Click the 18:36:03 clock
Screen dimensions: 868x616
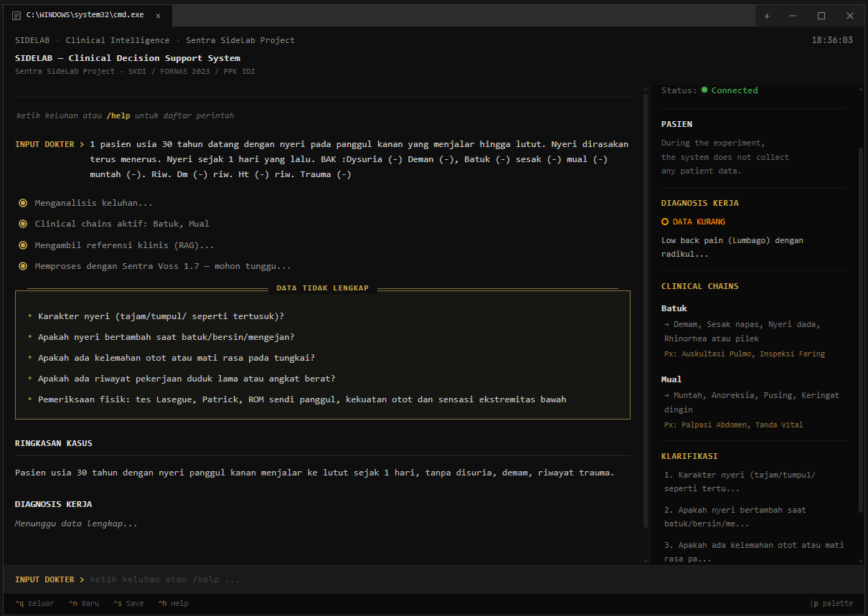click(832, 40)
